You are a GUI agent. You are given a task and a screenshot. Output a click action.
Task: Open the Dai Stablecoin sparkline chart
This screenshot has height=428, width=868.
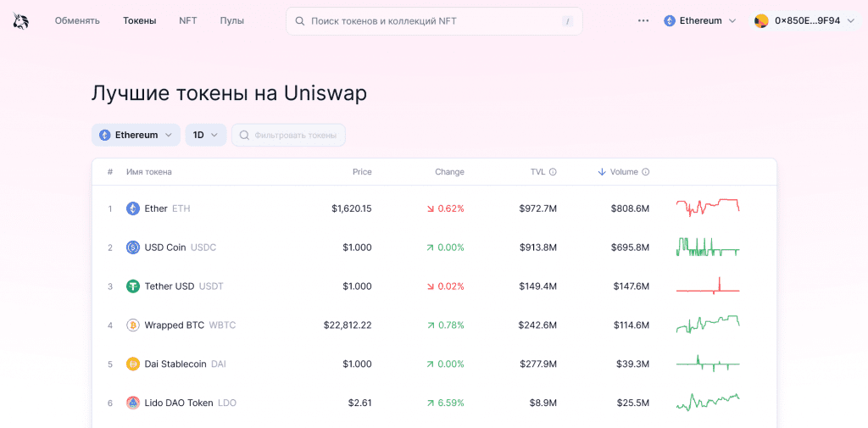pos(708,364)
